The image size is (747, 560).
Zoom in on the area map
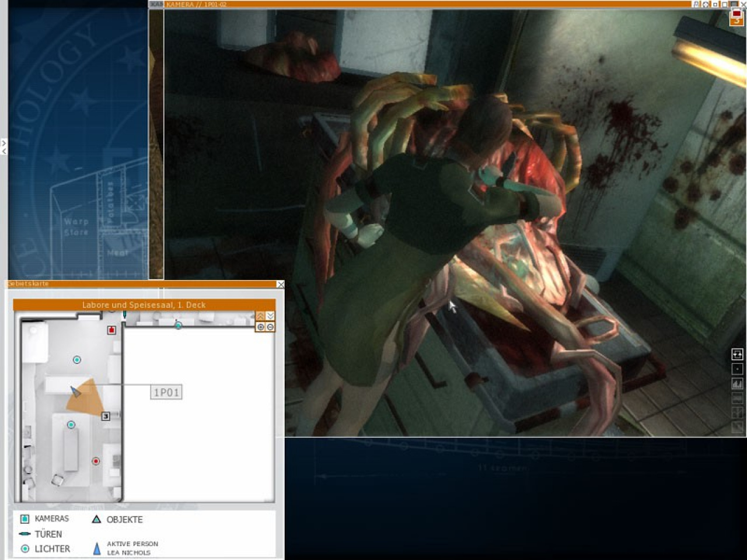tap(260, 327)
